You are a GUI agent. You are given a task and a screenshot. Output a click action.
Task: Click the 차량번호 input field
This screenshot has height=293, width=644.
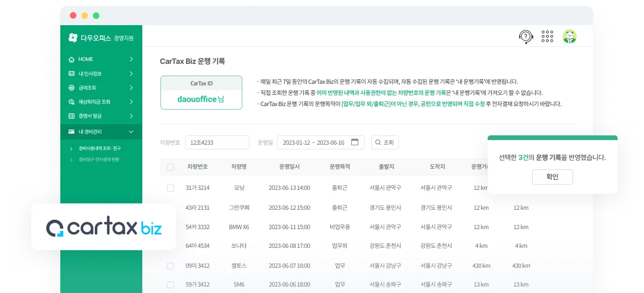[217, 142]
